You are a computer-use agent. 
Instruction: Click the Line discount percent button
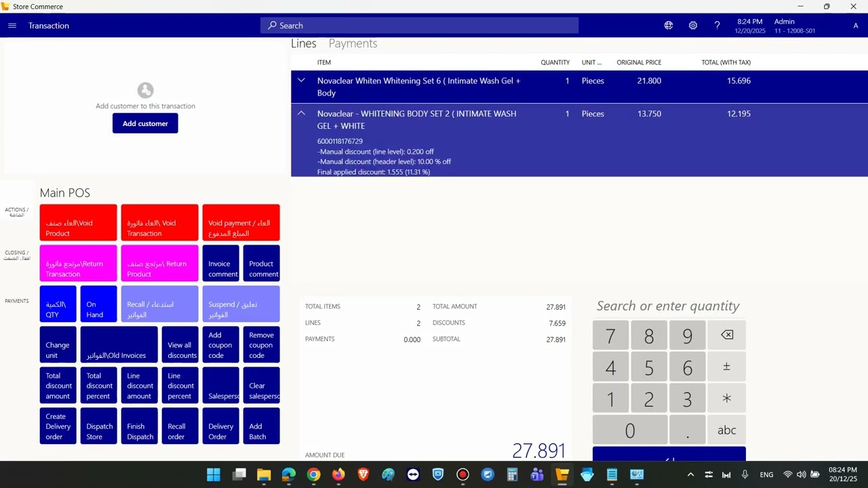[x=180, y=386]
